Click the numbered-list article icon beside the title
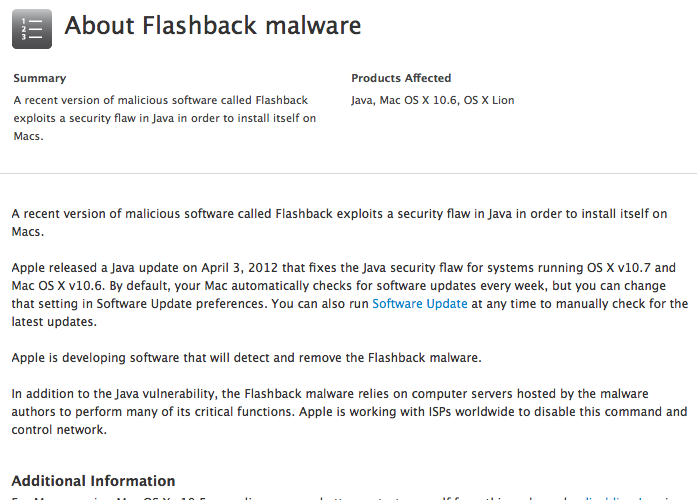 pyautogui.click(x=31, y=29)
